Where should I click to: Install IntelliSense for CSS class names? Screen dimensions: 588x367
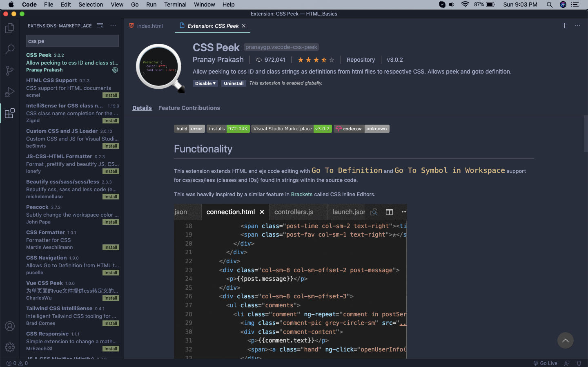(111, 121)
